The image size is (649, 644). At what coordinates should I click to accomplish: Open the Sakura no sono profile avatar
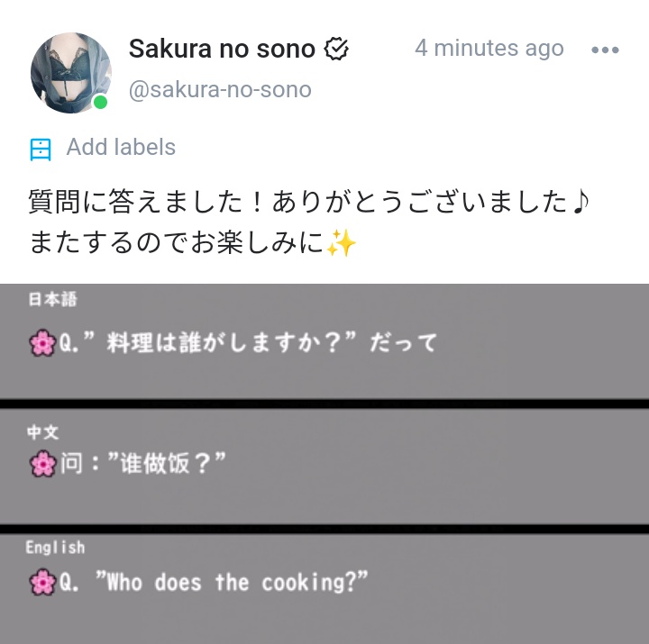click(x=71, y=73)
